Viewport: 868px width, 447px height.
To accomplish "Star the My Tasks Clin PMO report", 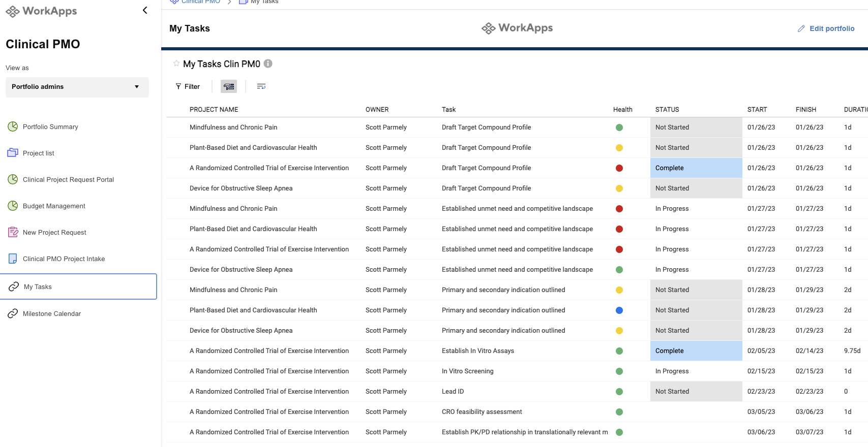I will coord(176,63).
